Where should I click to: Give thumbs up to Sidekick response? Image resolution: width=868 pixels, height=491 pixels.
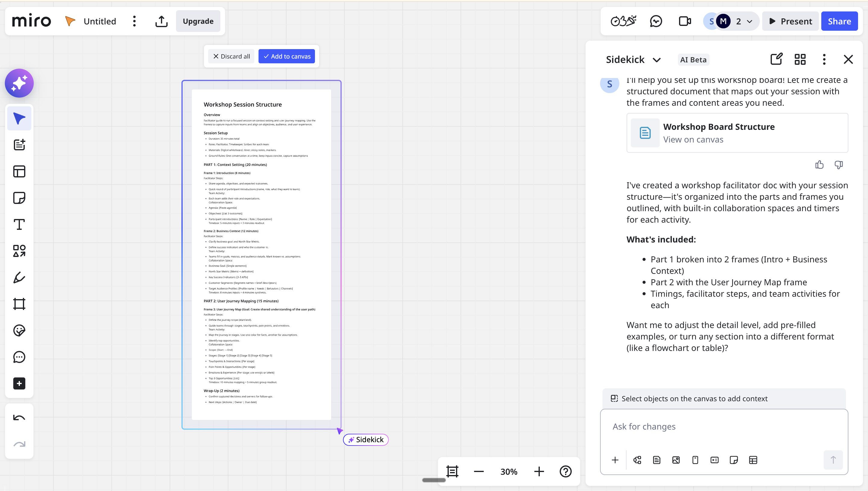click(x=819, y=164)
